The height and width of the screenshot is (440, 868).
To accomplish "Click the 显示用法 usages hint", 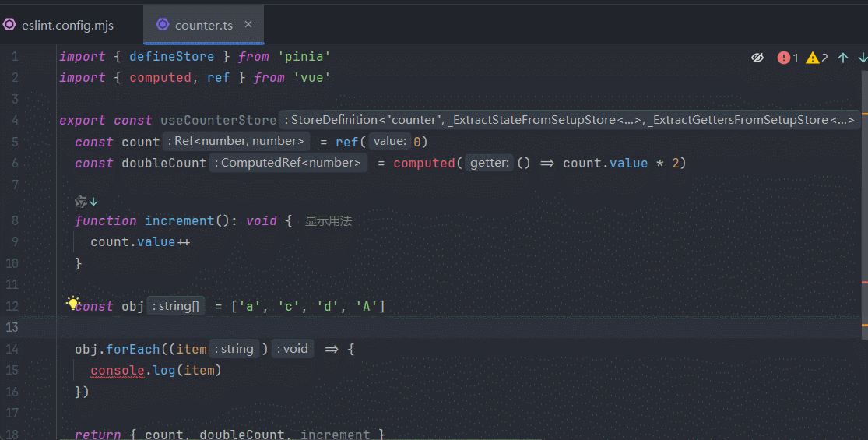I will (329, 221).
